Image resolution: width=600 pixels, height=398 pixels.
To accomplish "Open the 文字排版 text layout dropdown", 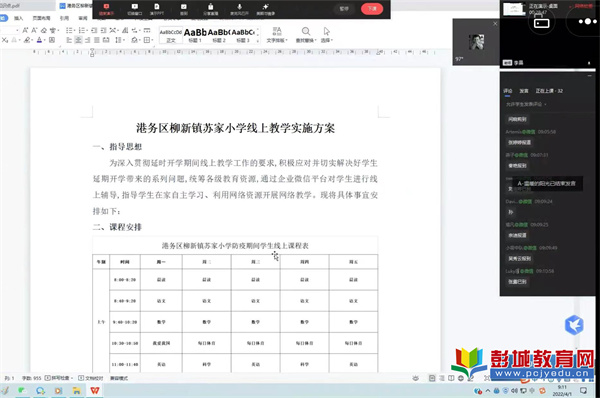I will tap(277, 34).
